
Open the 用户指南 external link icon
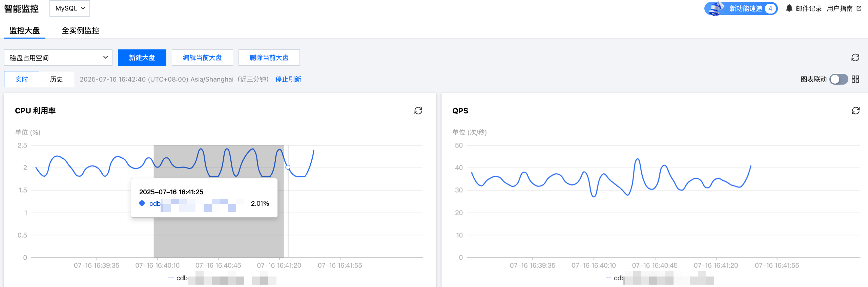click(859, 8)
